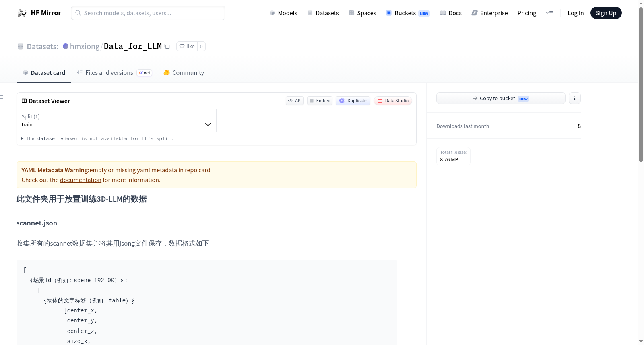Click the YAML Metadata Warning text

pyautogui.click(x=56, y=170)
